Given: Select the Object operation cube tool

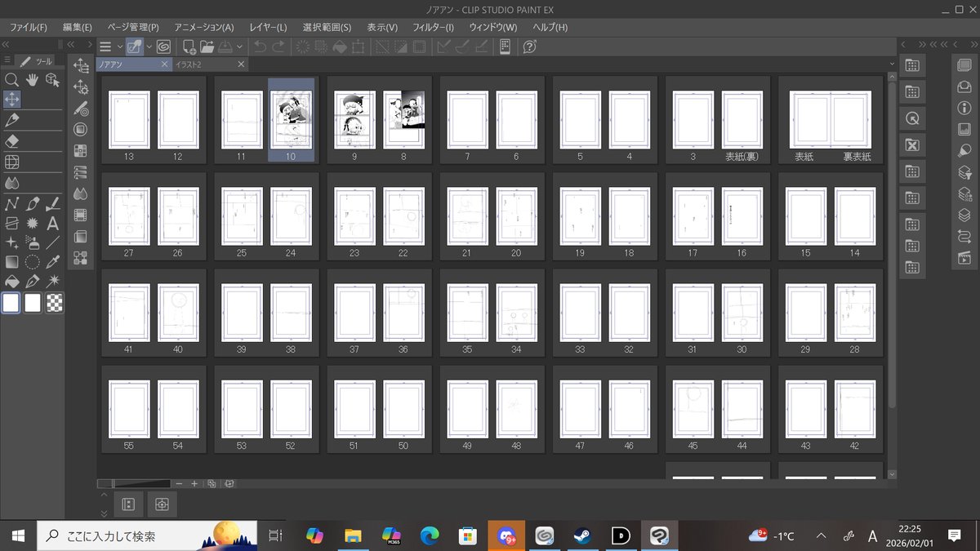Looking at the screenshot, I should coord(53,79).
